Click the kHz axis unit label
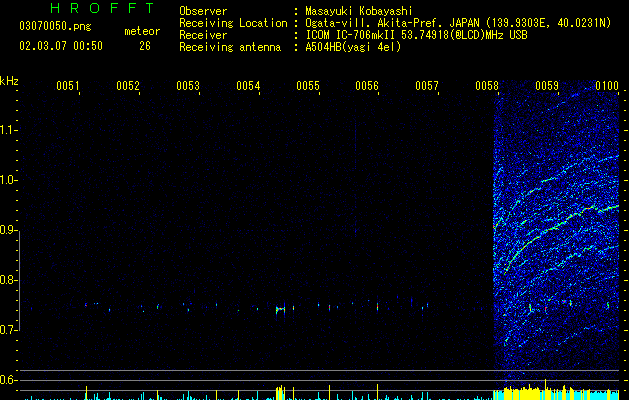Image resolution: width=629 pixels, height=400 pixels. tap(9, 81)
